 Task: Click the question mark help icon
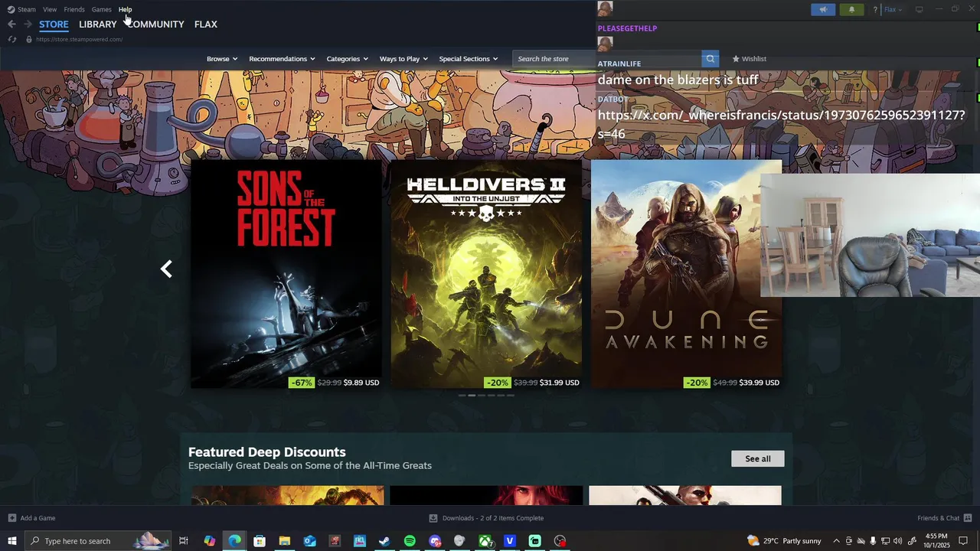tap(875, 10)
